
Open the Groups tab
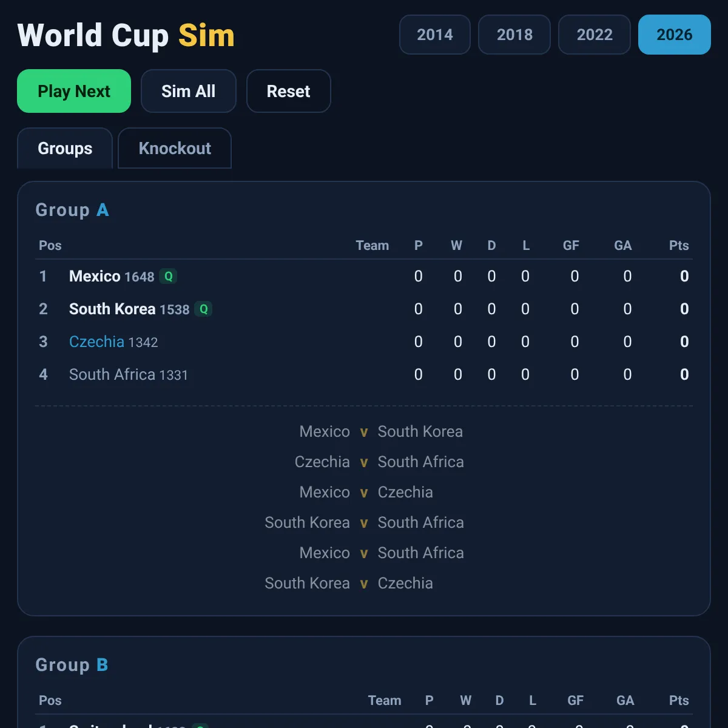pyautogui.click(x=65, y=148)
